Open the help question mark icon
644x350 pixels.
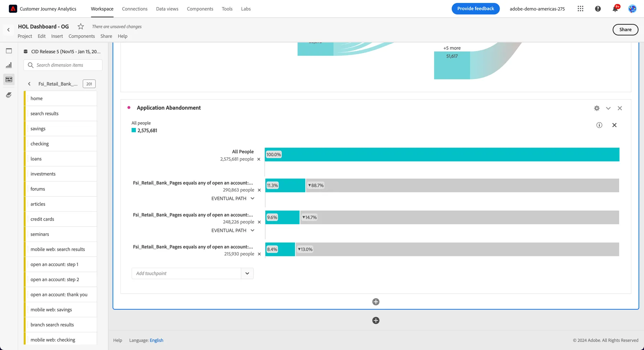(x=598, y=9)
